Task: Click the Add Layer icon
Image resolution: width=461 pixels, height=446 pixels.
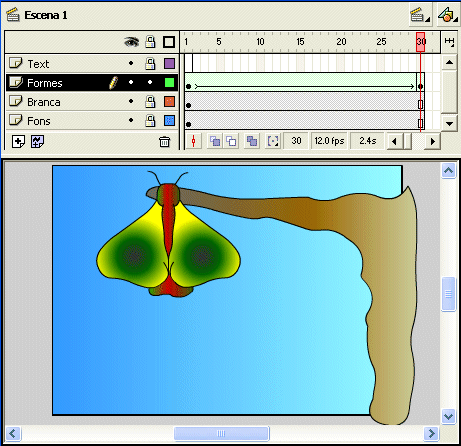Action: (x=18, y=142)
